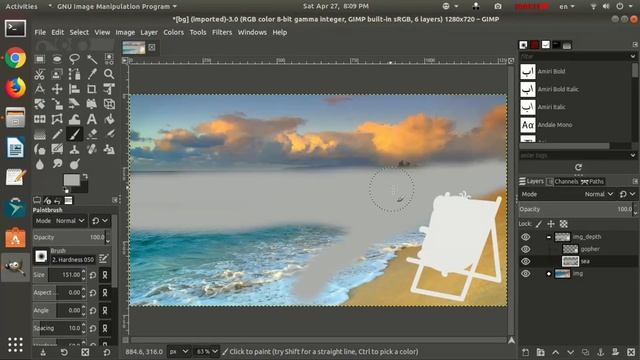Screen dimensions: 640x360
Task: Open the layer mode group switcher dropdown
Action: (x=627, y=194)
